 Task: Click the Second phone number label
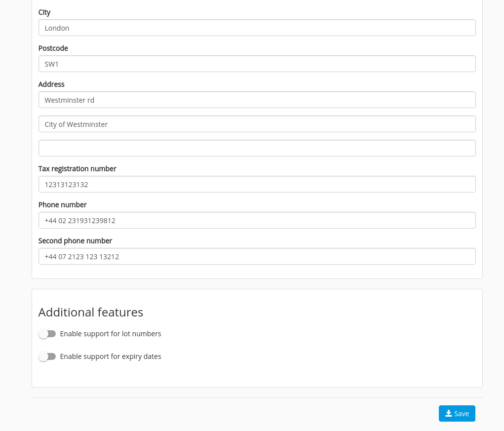tap(75, 241)
